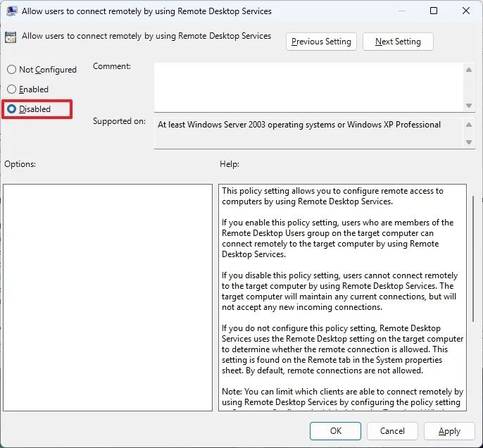
Task: Click the 'Options:' label
Action: pos(20,164)
